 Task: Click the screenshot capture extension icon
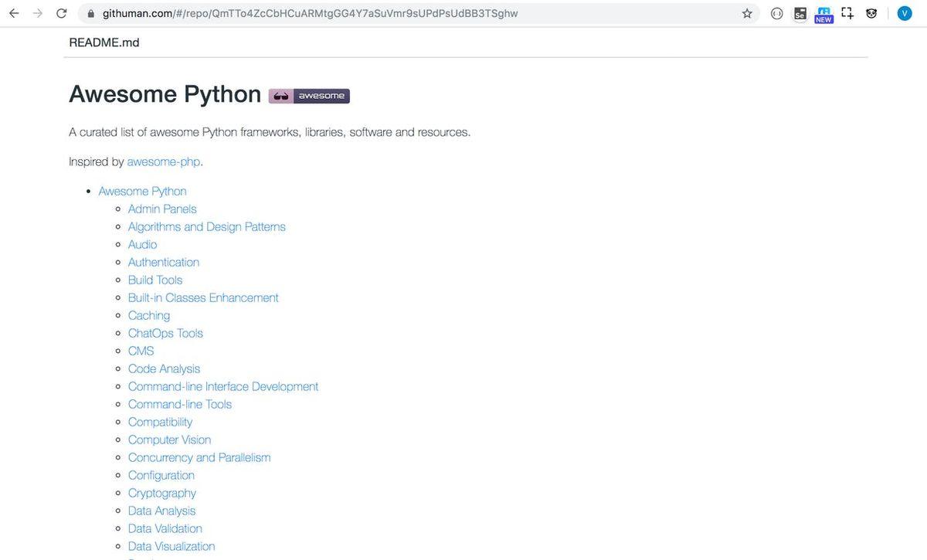click(x=847, y=13)
